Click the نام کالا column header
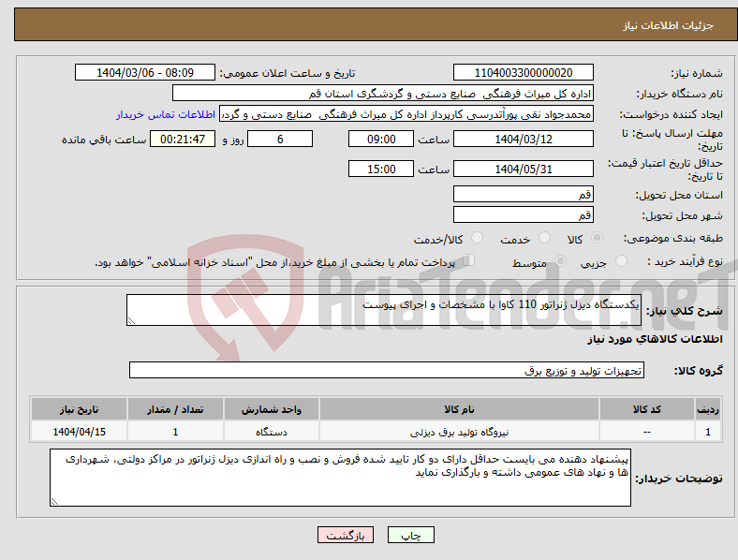The image size is (738, 560). pos(459,409)
